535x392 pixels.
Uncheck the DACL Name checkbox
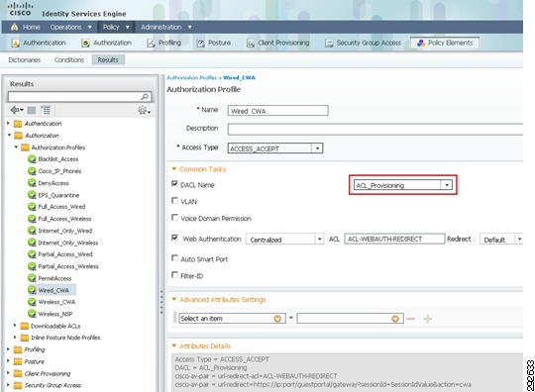pyautogui.click(x=174, y=184)
